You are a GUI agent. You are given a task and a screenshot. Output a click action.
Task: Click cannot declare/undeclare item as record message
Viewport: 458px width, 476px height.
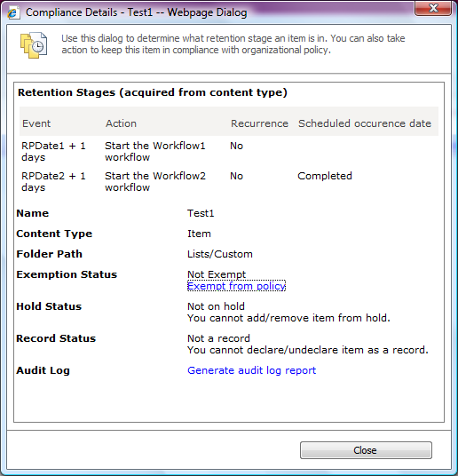coord(308,350)
